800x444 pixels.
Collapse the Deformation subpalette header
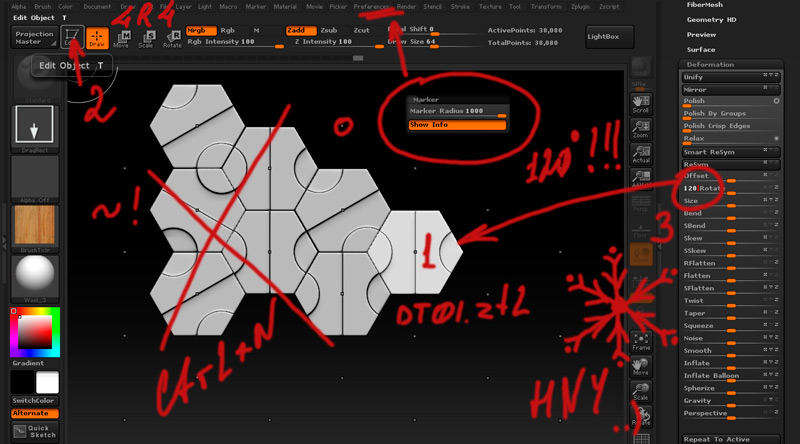click(731, 65)
